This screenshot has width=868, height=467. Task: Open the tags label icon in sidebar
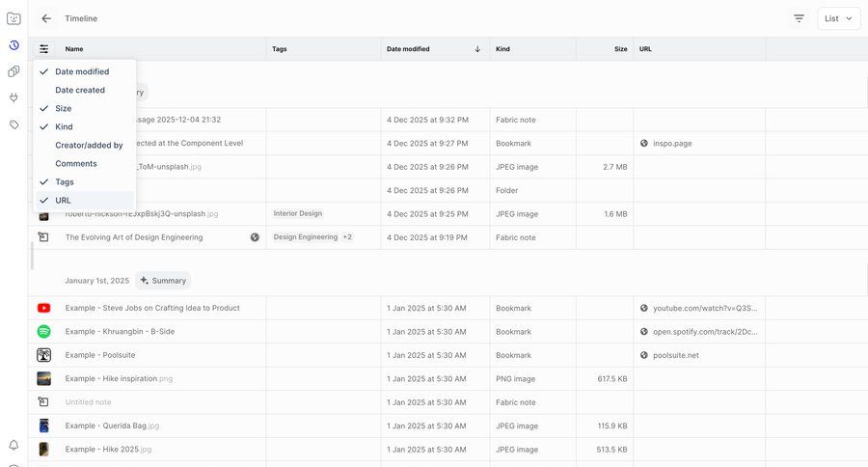tap(14, 124)
